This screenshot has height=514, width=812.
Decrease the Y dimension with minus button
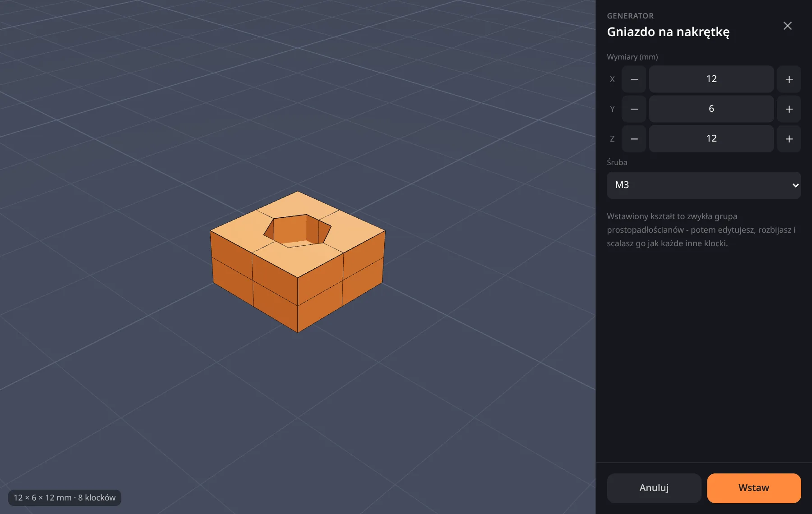click(634, 109)
